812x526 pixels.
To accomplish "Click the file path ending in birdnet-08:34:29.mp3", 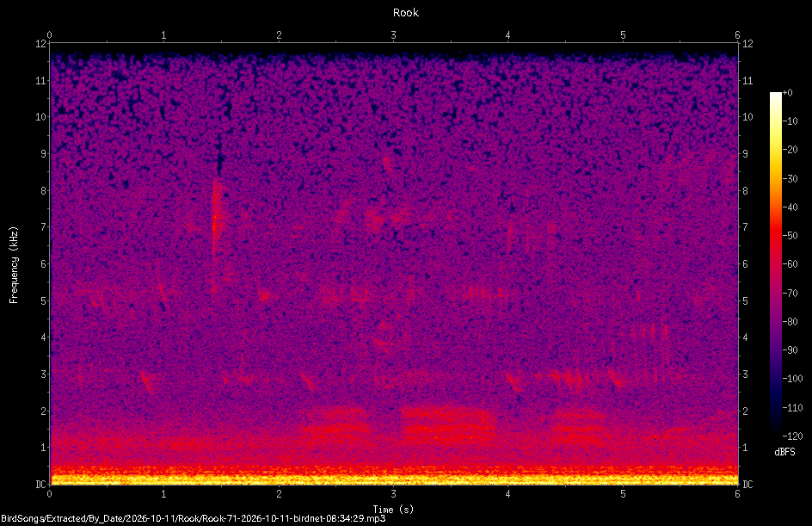I will click(x=194, y=518).
